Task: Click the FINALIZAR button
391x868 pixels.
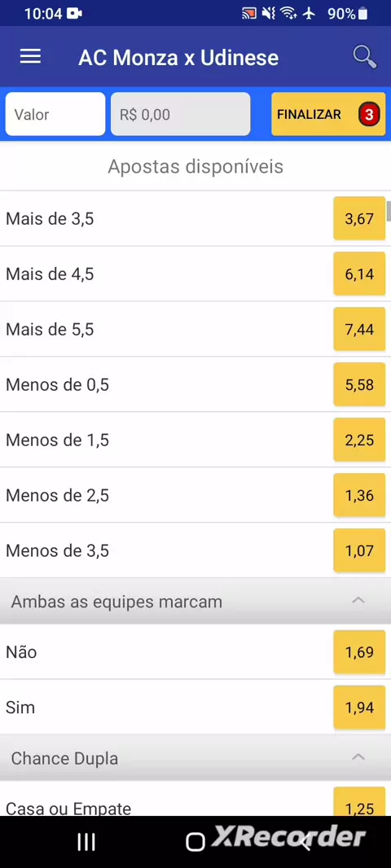Action: (328, 114)
